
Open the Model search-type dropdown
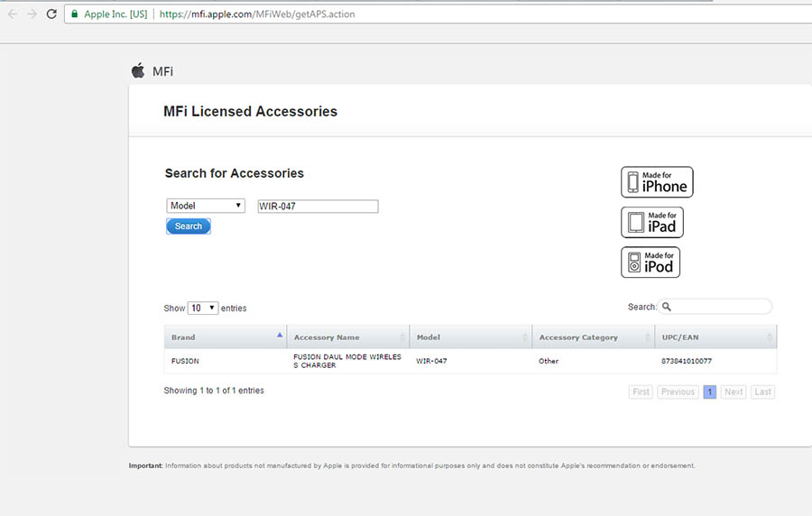tap(206, 206)
